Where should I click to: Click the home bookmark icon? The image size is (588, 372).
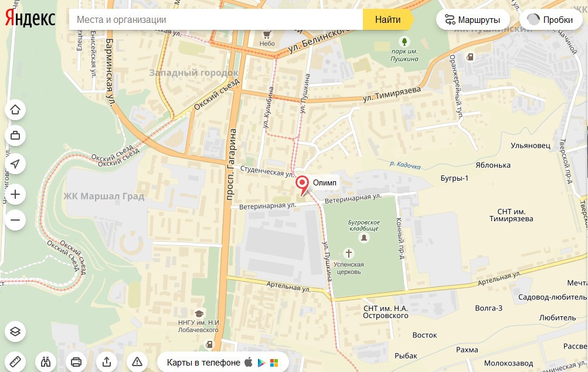coord(15,110)
